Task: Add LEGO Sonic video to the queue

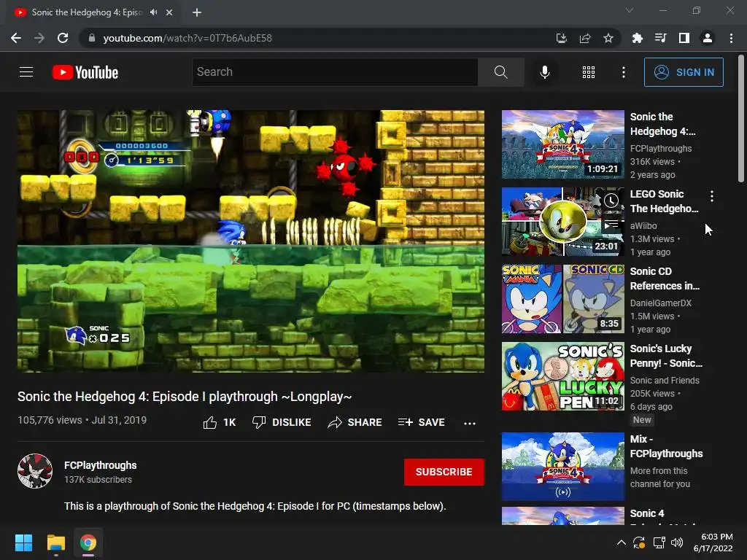Action: 611,224
